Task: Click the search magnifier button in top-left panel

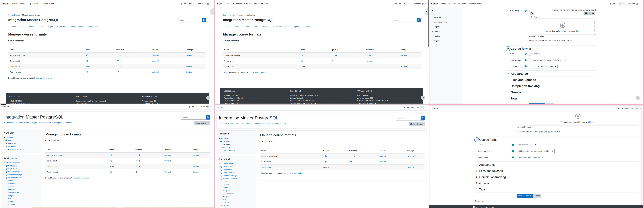Action: pos(204,20)
